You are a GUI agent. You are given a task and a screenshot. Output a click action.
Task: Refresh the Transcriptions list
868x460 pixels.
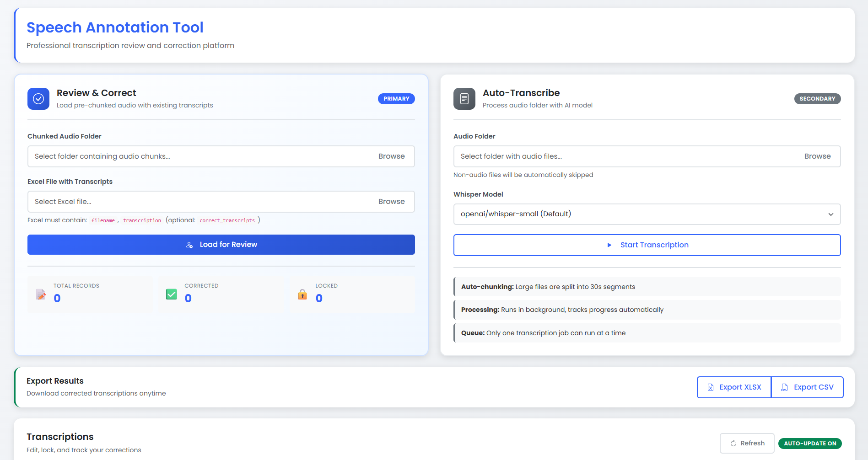click(747, 443)
